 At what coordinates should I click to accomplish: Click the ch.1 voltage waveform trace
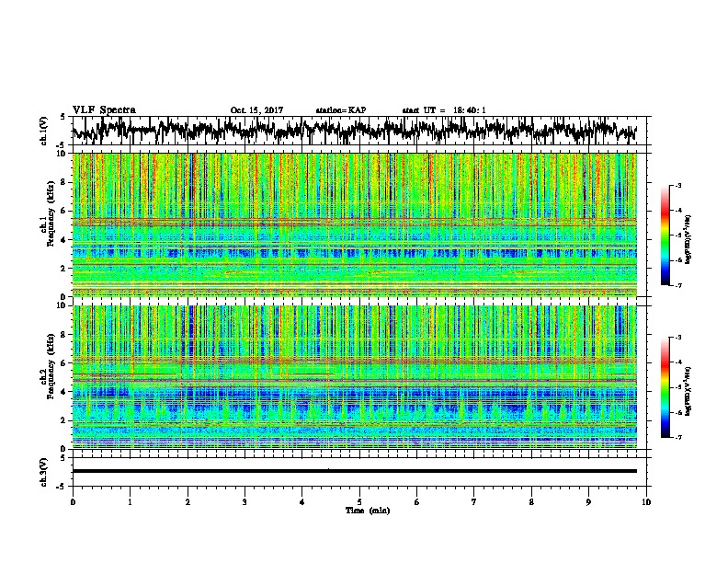[x=354, y=131]
